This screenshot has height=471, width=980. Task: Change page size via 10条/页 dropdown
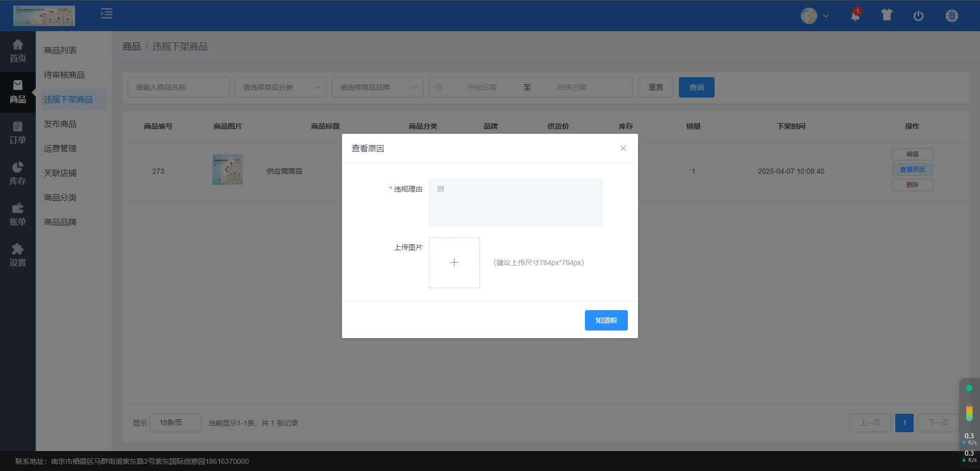175,423
